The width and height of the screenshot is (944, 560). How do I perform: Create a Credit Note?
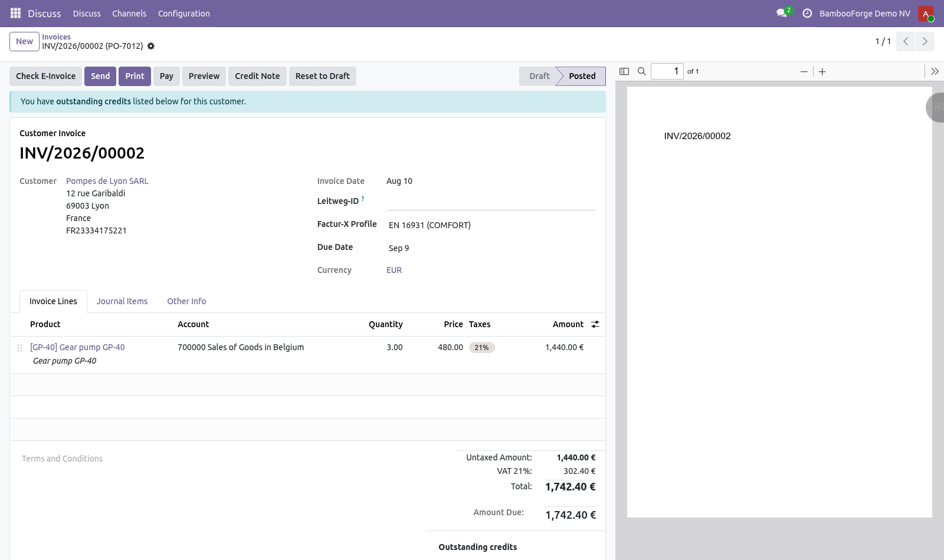(x=257, y=76)
